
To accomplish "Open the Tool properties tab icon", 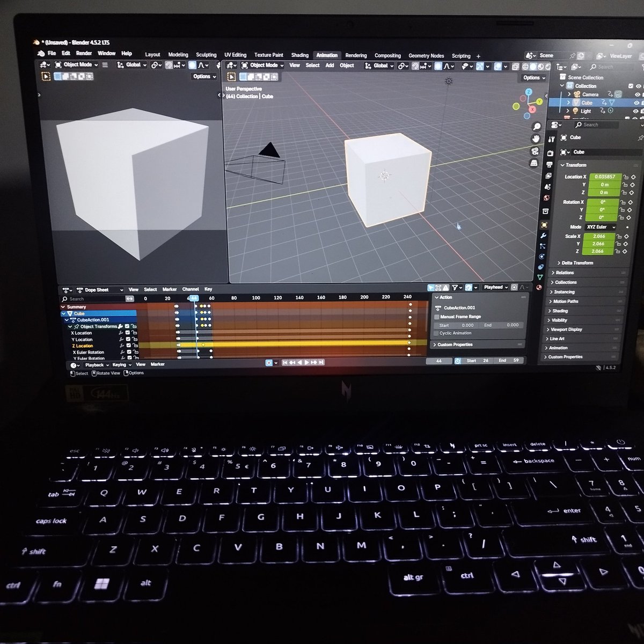I will [552, 139].
